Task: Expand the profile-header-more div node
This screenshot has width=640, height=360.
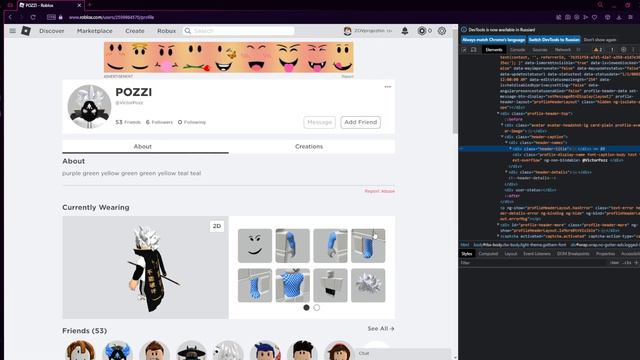Action: tap(498, 225)
